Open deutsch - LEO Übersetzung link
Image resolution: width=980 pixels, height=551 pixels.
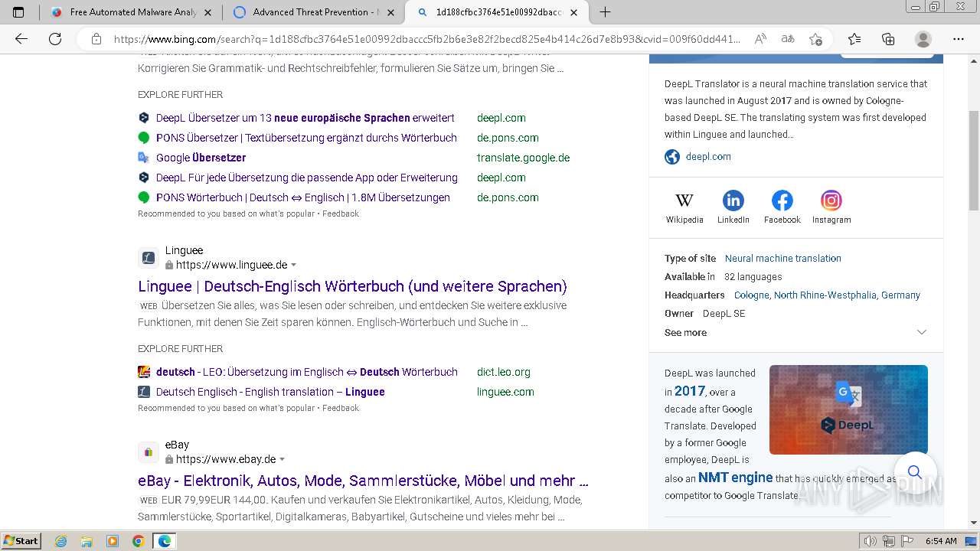tap(307, 372)
